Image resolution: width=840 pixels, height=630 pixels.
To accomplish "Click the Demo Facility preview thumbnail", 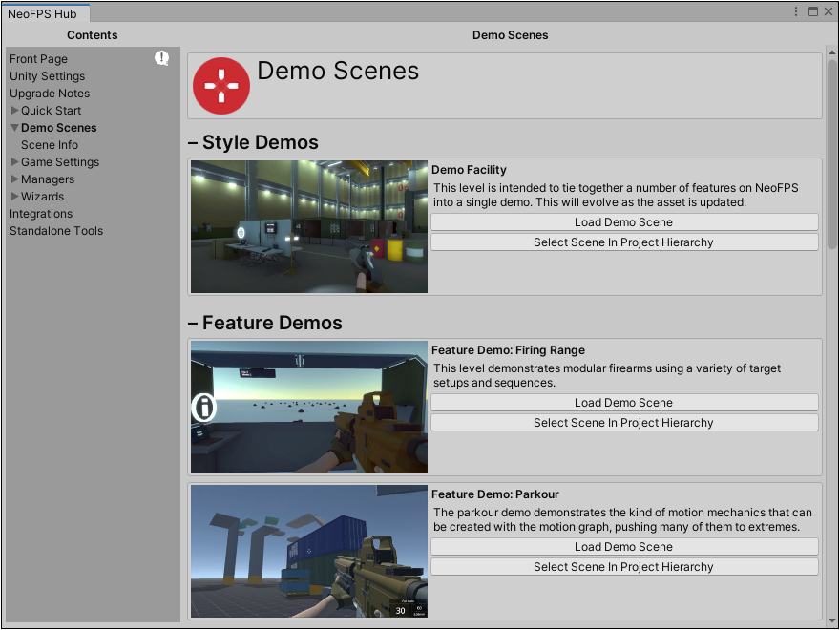I will coord(309,226).
